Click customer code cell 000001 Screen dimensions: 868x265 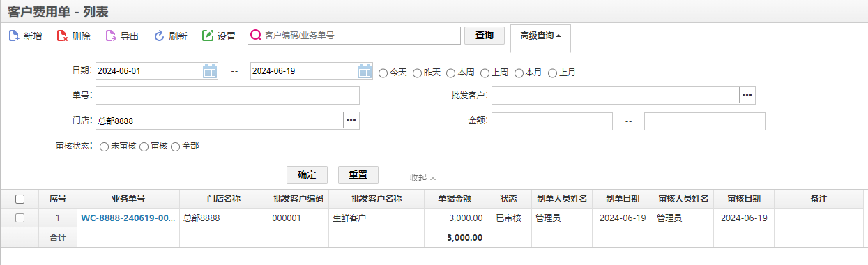click(x=298, y=218)
